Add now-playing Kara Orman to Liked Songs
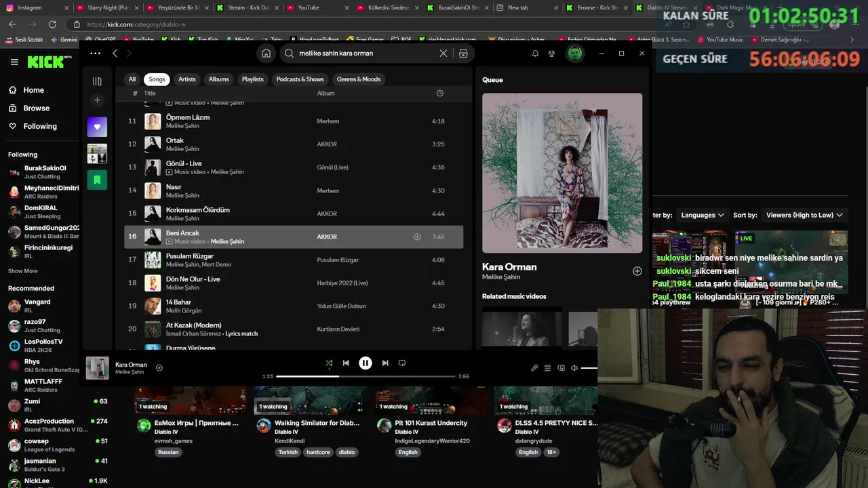 point(159,368)
